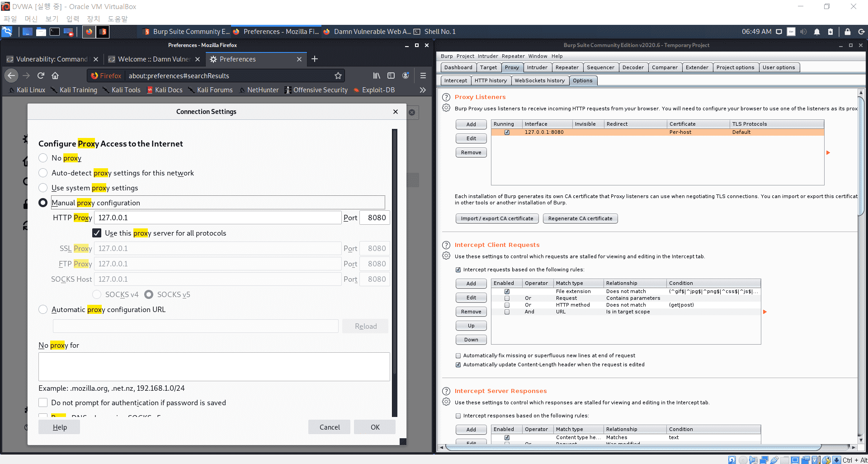868x464 pixels.
Task: Click the Firefox reload page icon
Action: coord(41,76)
